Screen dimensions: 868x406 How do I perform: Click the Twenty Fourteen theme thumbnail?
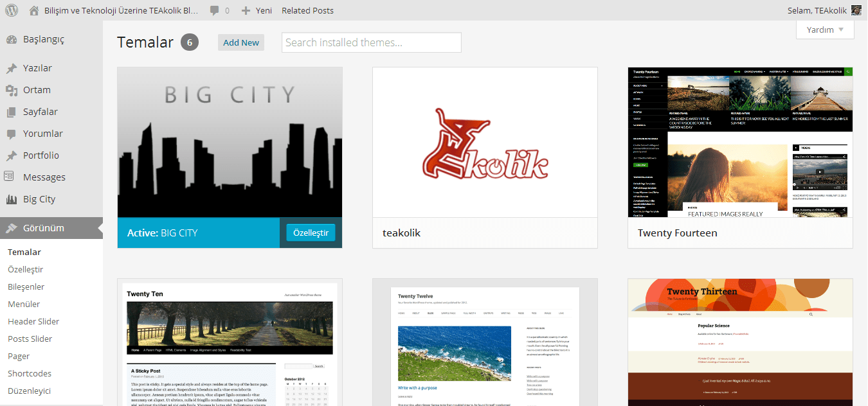tap(741, 142)
